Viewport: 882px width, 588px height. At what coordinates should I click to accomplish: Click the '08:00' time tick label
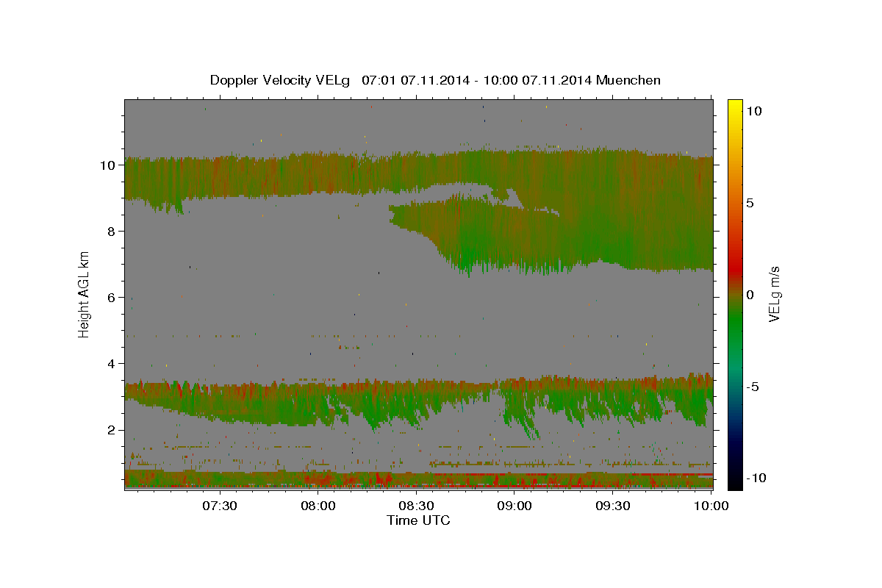point(318,506)
